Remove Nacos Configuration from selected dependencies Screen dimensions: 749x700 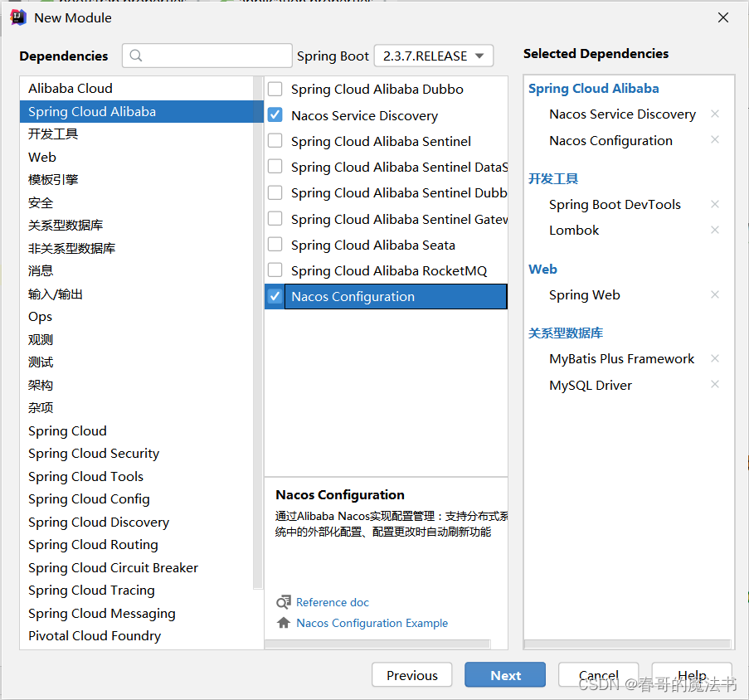[715, 139]
